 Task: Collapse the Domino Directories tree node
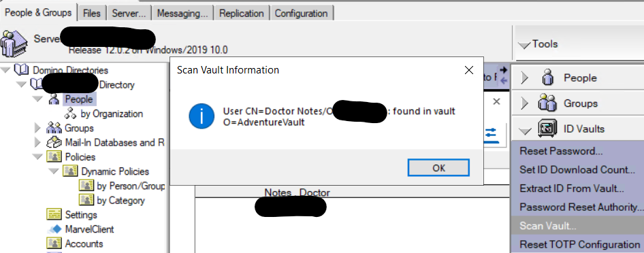(x=5, y=70)
